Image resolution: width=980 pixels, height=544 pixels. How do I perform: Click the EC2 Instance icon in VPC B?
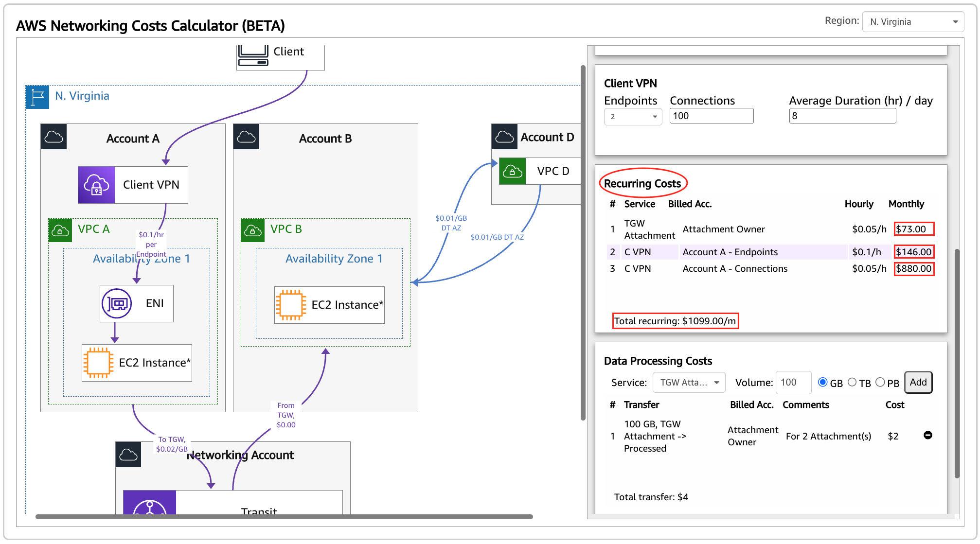pos(291,305)
